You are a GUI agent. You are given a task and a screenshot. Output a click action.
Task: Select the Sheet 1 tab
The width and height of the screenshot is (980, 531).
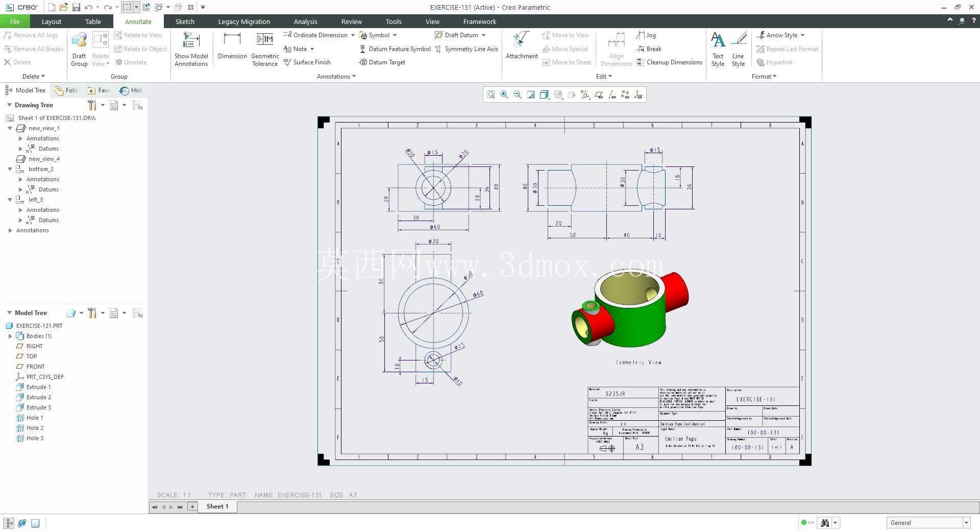pyautogui.click(x=217, y=506)
